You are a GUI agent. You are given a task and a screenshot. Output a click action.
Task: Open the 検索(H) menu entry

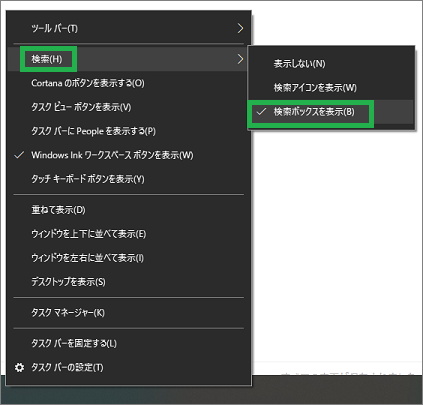(x=129, y=59)
